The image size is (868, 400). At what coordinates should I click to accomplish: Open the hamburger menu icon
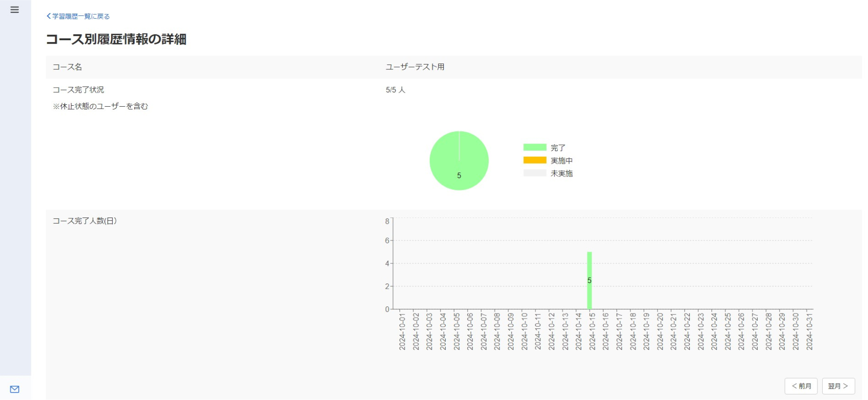14,9
